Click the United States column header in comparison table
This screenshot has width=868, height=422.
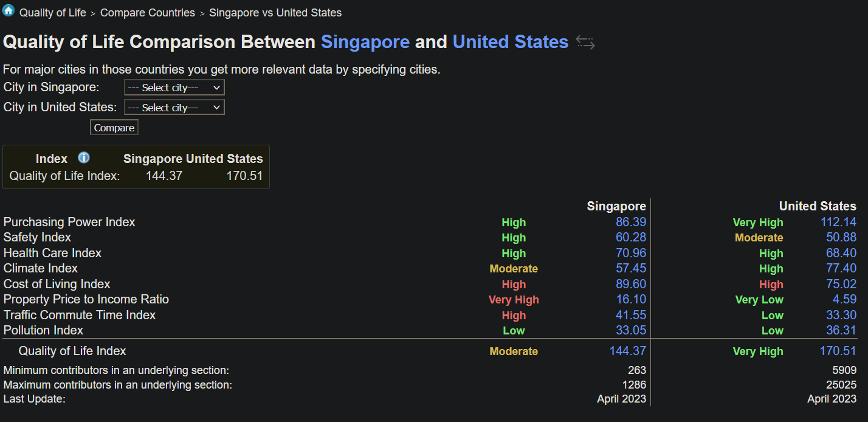click(818, 206)
